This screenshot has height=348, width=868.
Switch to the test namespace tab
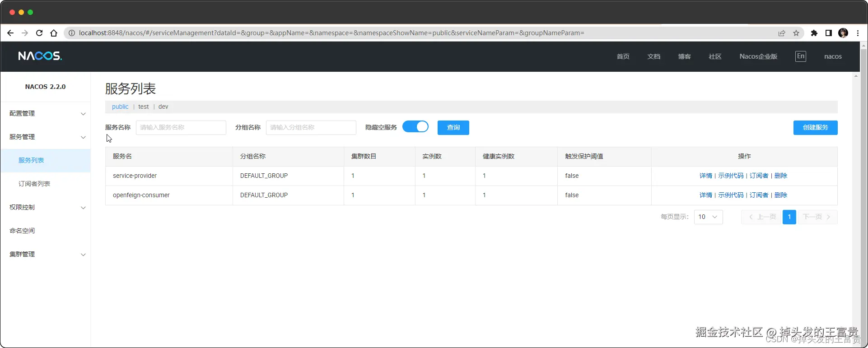point(143,107)
